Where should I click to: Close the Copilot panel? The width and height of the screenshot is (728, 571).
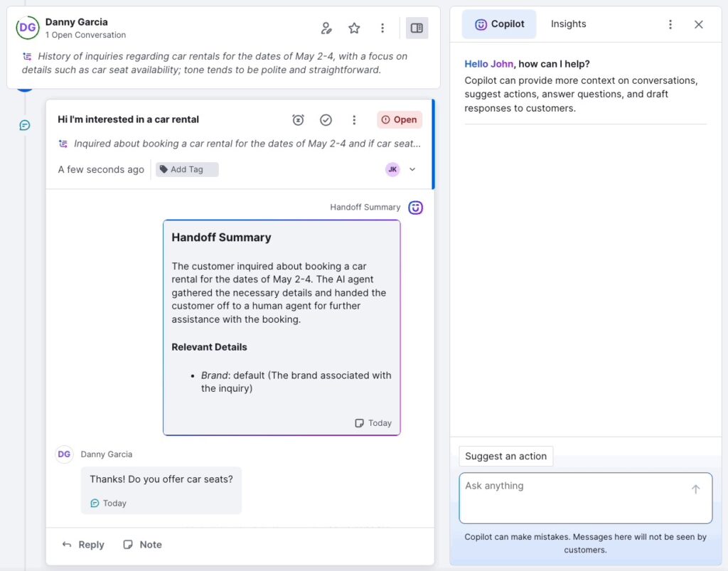(698, 24)
